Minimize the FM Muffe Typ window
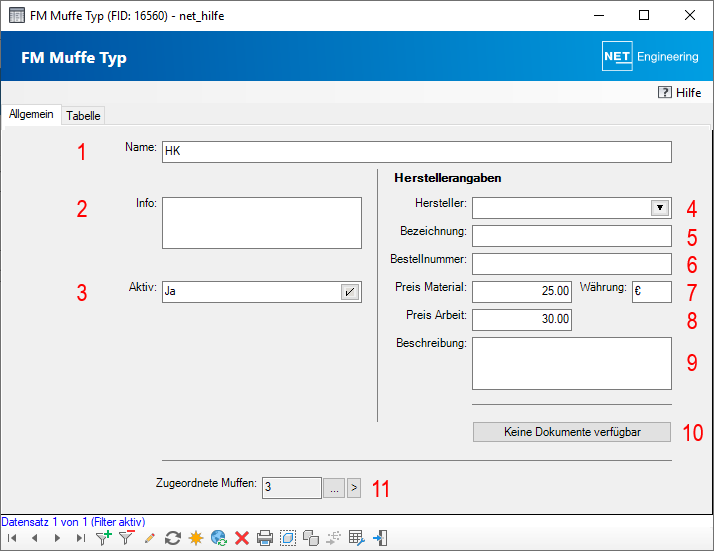 [599, 15]
